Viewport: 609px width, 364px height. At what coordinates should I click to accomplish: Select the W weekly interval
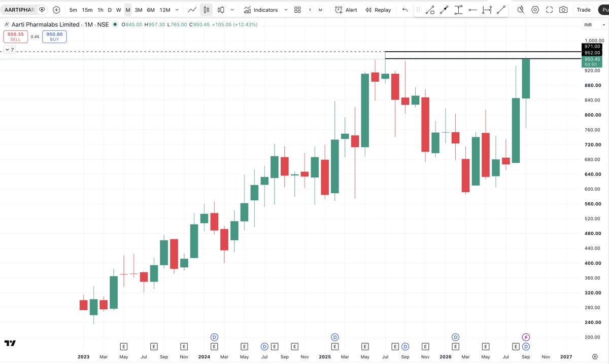click(x=118, y=10)
